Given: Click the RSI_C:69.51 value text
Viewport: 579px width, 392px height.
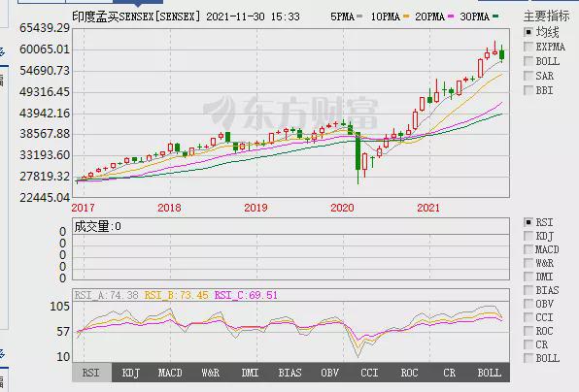Looking at the screenshot, I should [x=246, y=295].
